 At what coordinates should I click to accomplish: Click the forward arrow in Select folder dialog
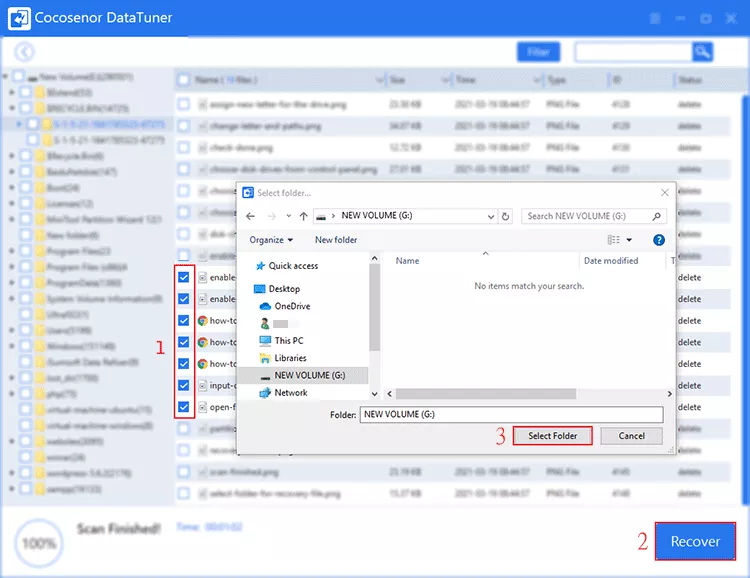point(272,216)
